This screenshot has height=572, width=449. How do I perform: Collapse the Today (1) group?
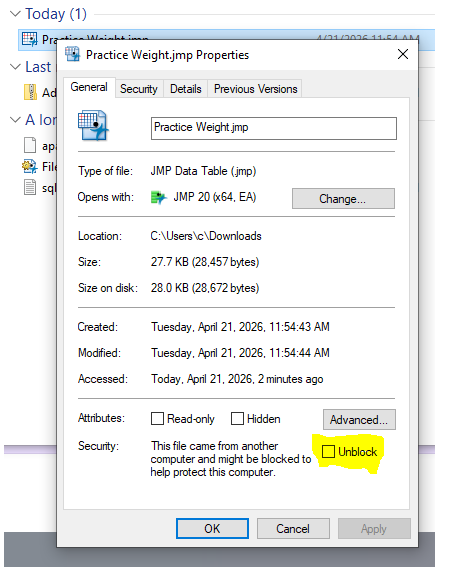[15, 14]
